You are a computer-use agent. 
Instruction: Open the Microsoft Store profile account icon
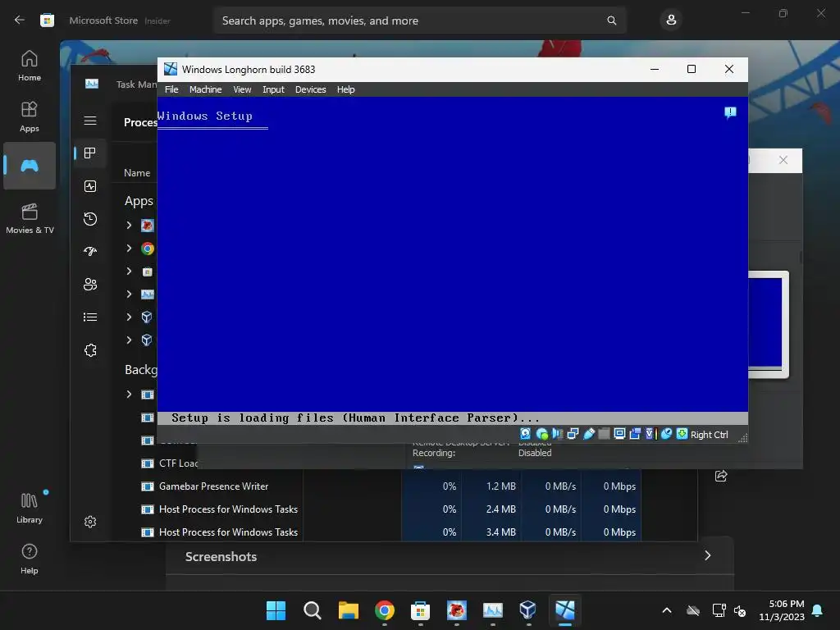tap(671, 21)
